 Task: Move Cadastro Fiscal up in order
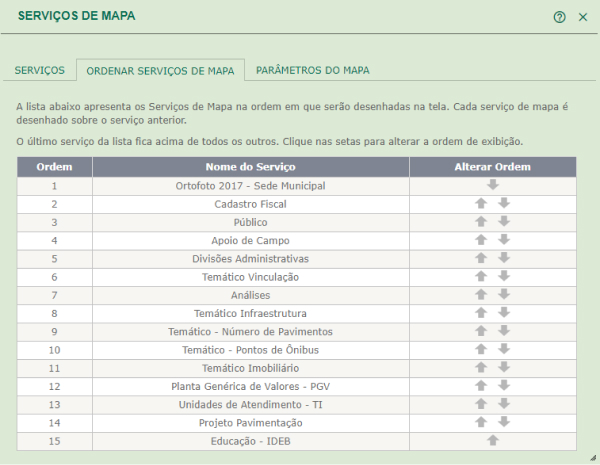[x=481, y=204]
